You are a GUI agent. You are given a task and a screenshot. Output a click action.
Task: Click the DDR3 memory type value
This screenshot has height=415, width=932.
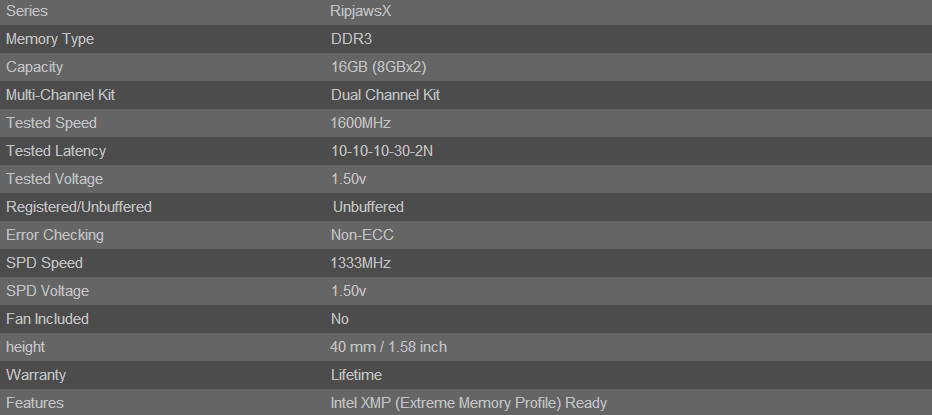point(350,39)
